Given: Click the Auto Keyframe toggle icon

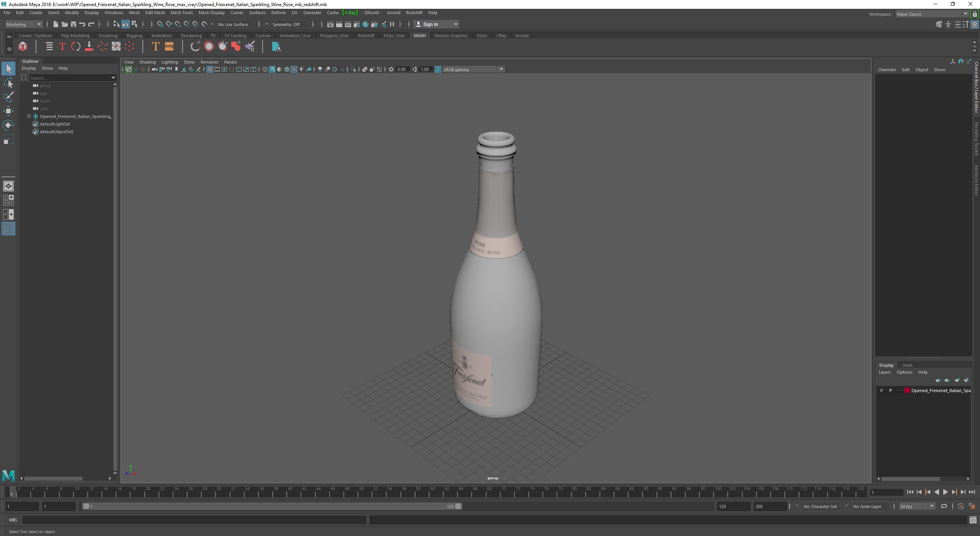Looking at the screenshot, I should tap(961, 506).
